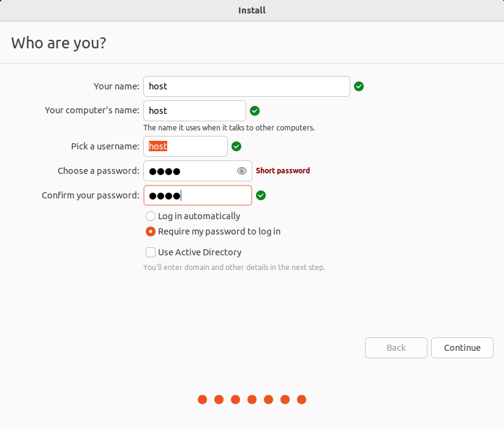Click the 'Your name:' label

117,86
